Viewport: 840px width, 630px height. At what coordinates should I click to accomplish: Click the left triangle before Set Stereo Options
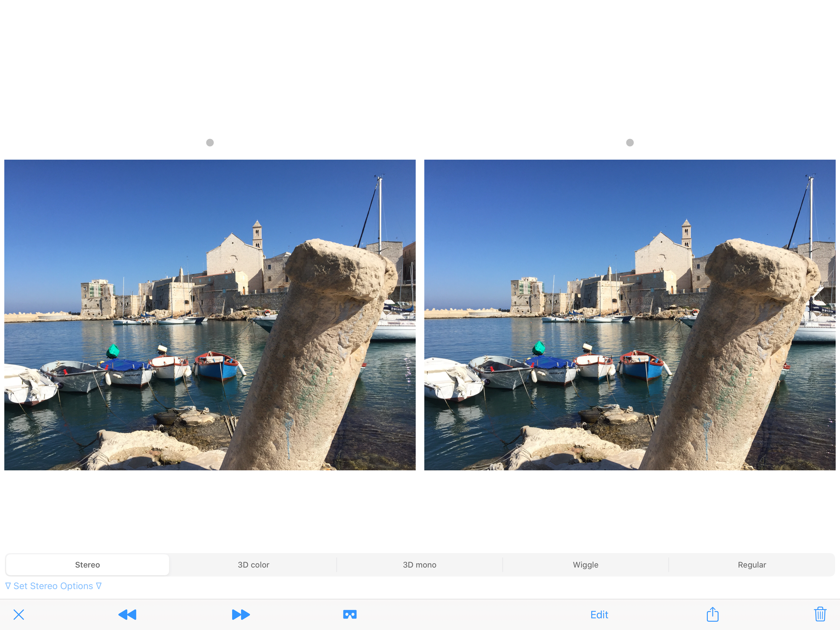pos(8,586)
